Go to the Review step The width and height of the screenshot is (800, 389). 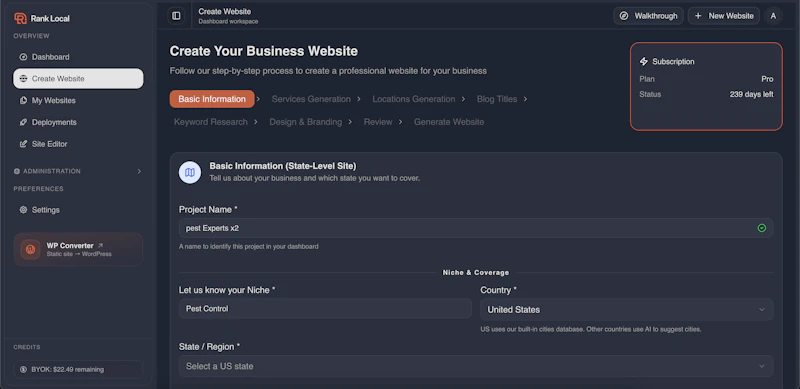pos(378,122)
